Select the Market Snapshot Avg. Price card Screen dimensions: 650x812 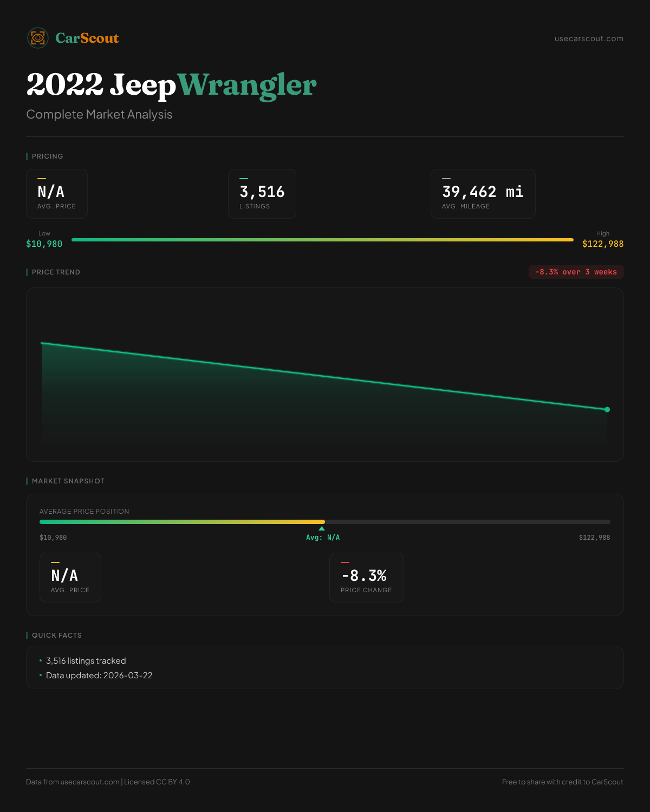point(70,578)
